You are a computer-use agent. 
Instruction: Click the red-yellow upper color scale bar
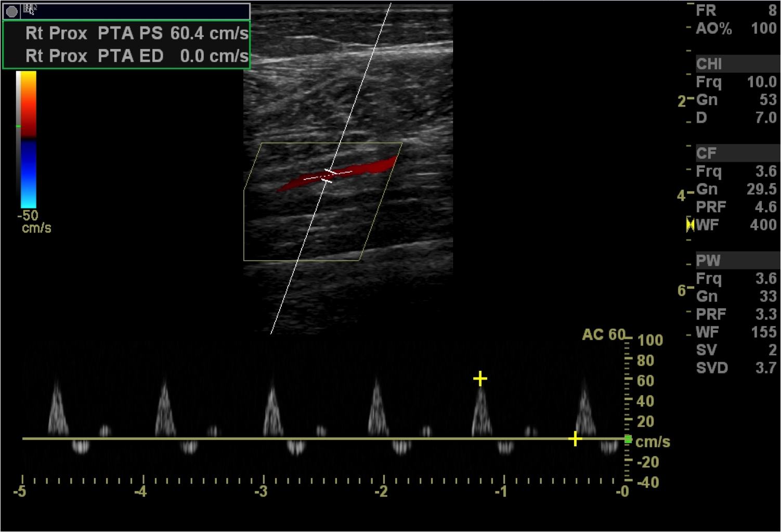pyautogui.click(x=29, y=104)
